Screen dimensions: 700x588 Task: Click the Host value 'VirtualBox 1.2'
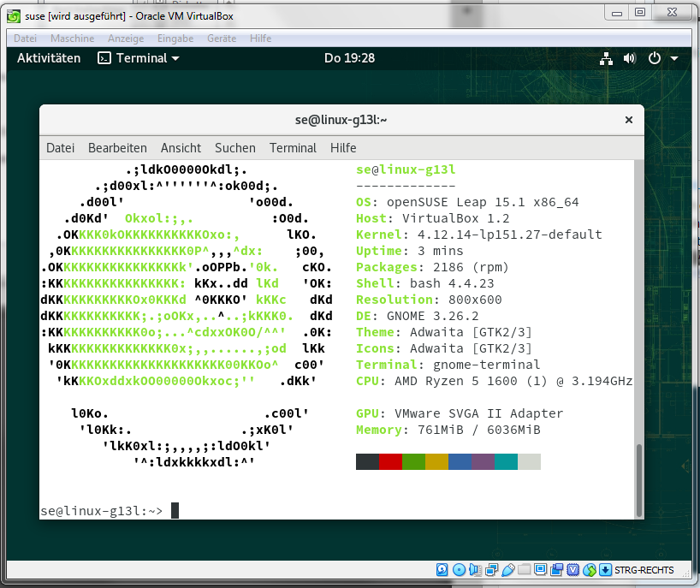click(456, 218)
